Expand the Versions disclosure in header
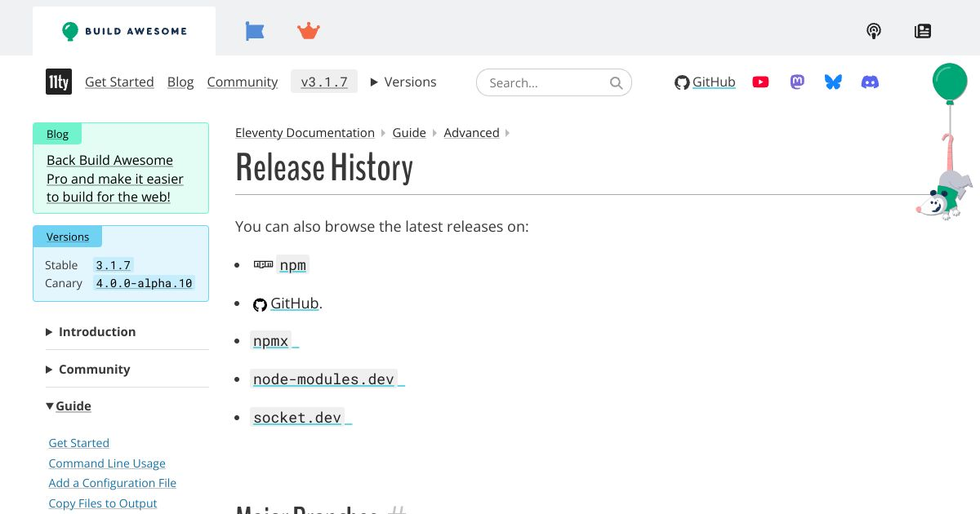This screenshot has height=514, width=980. [x=403, y=82]
